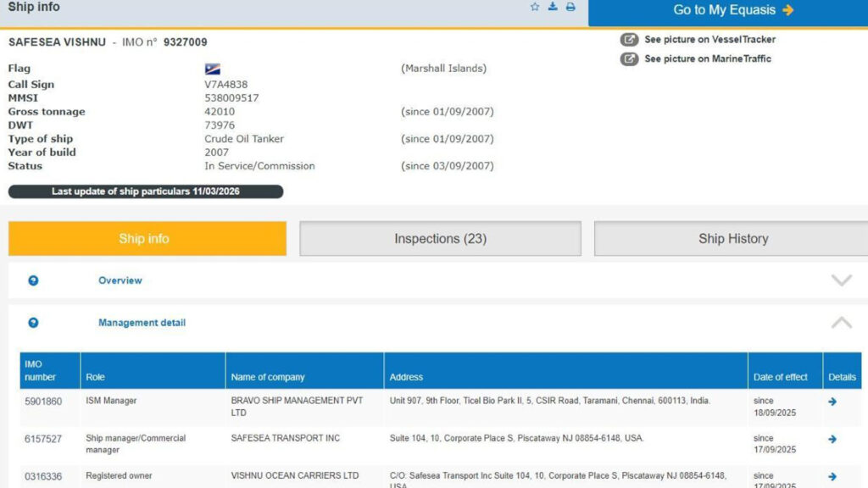This screenshot has height=488, width=868.
Task: Click the gross tonnage value 42010
Action: tap(220, 111)
